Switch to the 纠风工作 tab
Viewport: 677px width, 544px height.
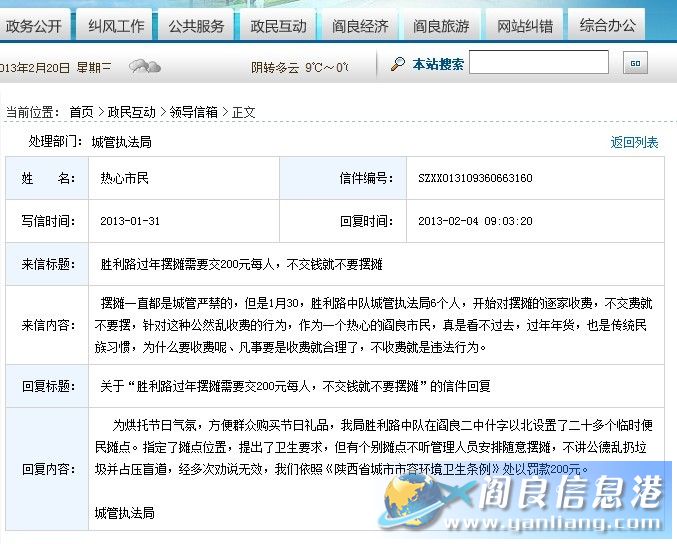click(115, 25)
